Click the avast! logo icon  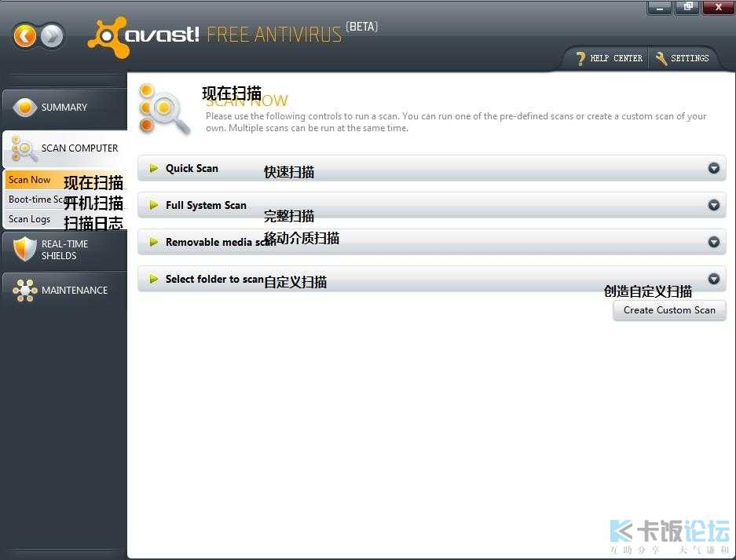tap(108, 37)
